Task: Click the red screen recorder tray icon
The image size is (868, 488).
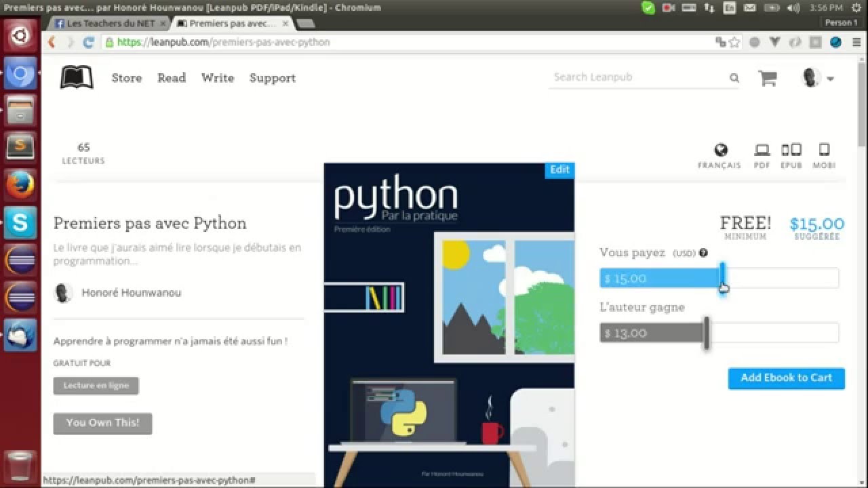Action: tap(668, 7)
